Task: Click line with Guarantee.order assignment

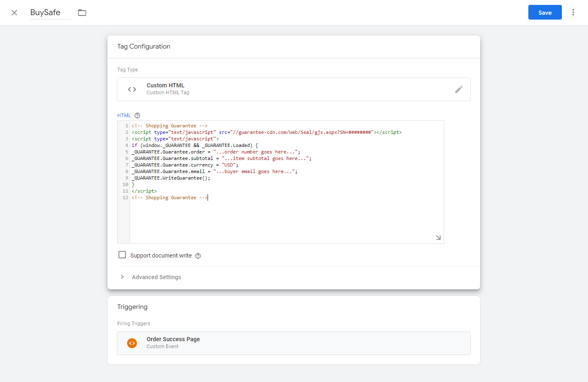Action: point(216,152)
